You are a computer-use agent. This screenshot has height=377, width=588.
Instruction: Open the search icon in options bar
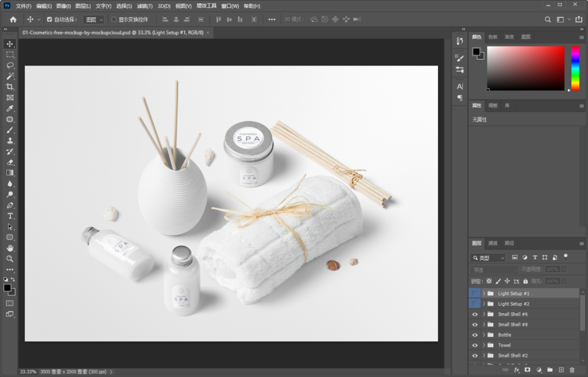click(548, 20)
